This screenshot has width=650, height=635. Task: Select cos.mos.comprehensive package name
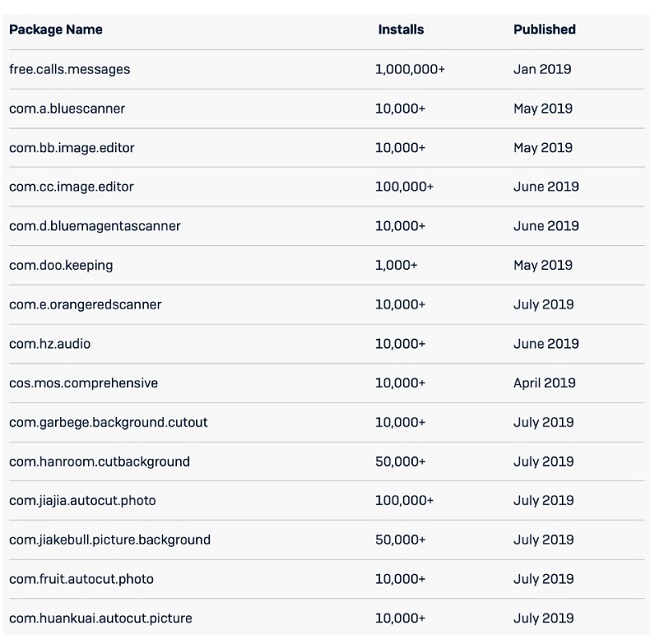tap(83, 383)
